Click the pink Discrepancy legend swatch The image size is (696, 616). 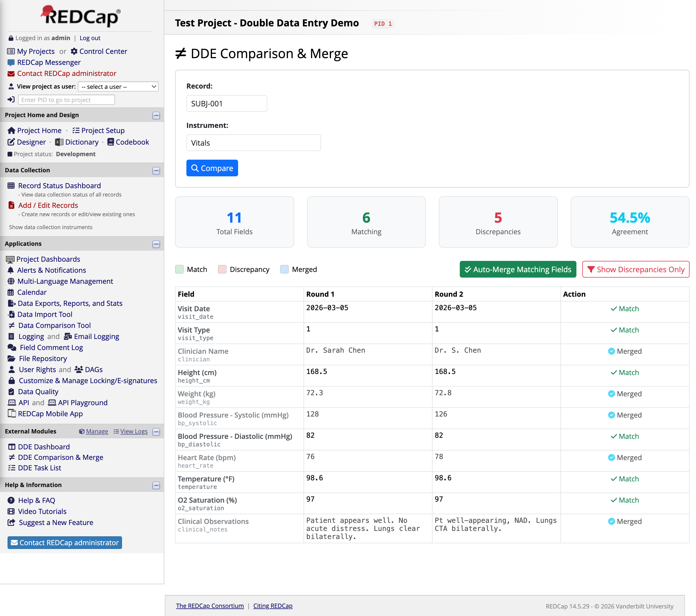tap(222, 269)
